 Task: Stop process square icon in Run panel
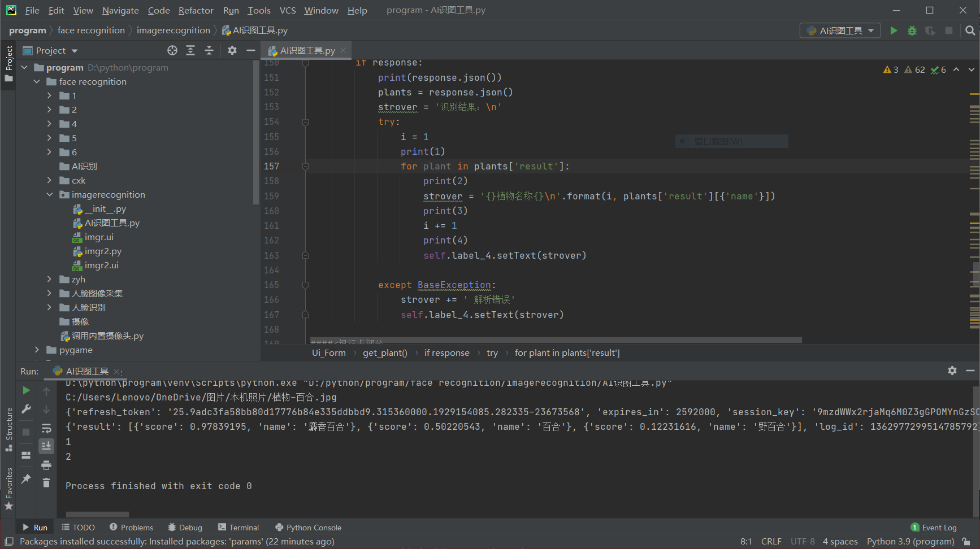click(x=26, y=432)
